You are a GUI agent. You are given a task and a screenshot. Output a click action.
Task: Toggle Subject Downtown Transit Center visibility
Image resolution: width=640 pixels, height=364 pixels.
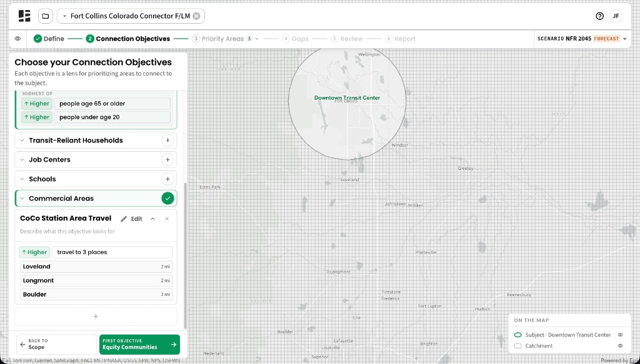(x=620, y=335)
